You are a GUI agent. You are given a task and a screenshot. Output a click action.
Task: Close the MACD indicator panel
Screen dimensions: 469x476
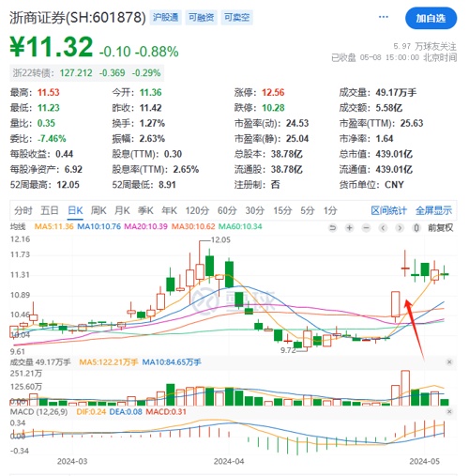tap(449, 411)
